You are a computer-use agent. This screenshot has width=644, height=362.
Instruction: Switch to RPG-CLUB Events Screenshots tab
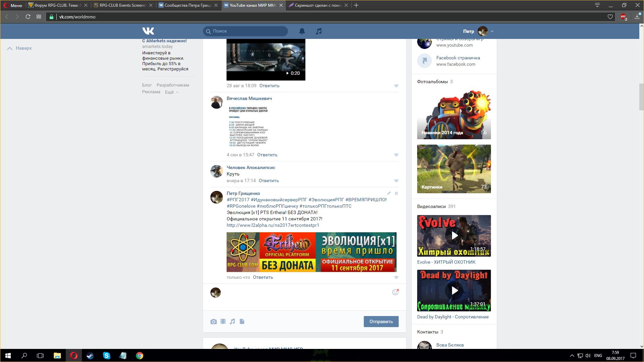point(123,5)
